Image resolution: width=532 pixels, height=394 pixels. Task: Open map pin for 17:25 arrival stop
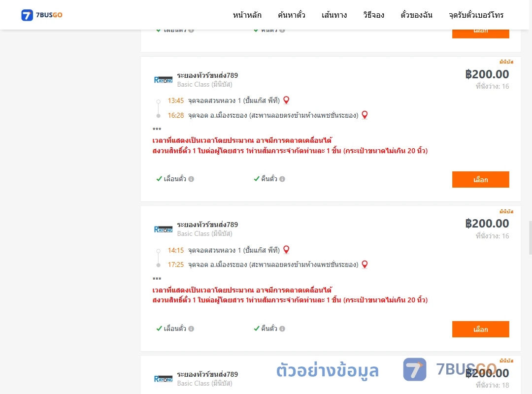tap(365, 264)
